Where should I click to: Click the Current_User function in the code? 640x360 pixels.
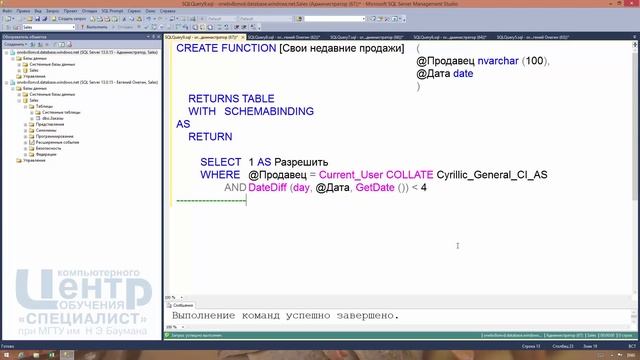click(350, 175)
